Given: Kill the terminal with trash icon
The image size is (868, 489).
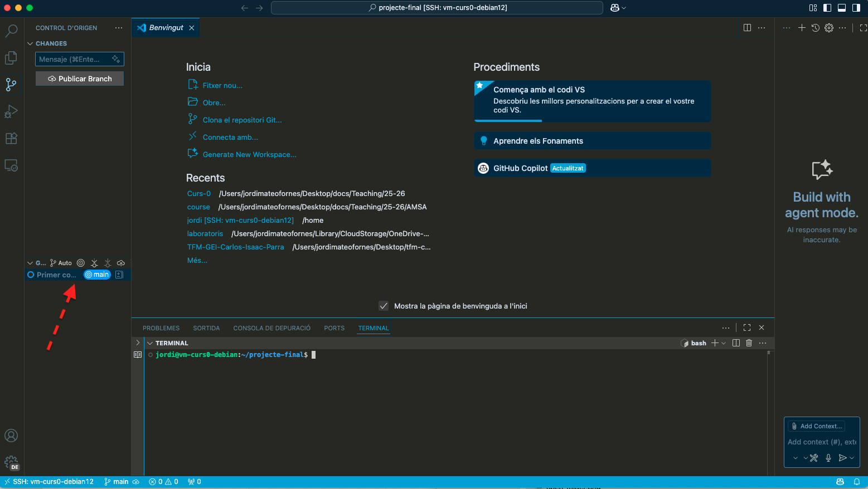Looking at the screenshot, I should 749,343.
